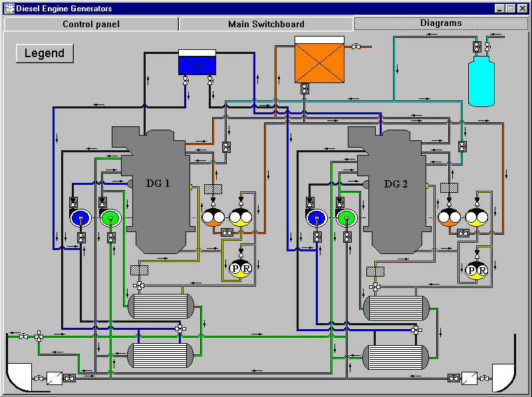
Task: Switch to the Main Switchboard tab
Action: tap(266, 24)
